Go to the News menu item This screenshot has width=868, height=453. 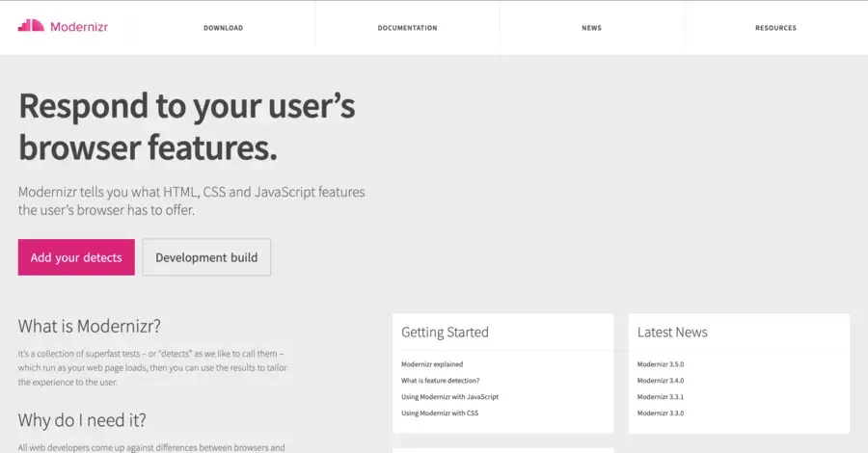(592, 28)
